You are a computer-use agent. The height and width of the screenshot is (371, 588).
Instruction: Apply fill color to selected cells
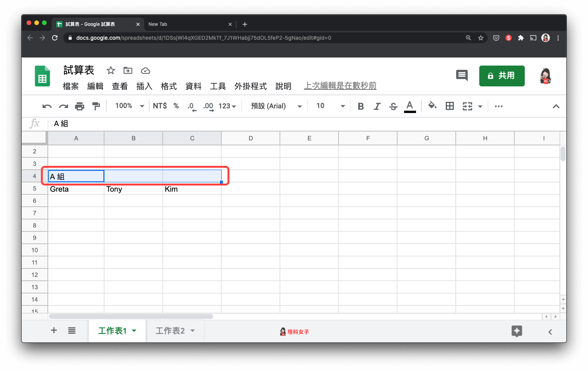tap(432, 106)
